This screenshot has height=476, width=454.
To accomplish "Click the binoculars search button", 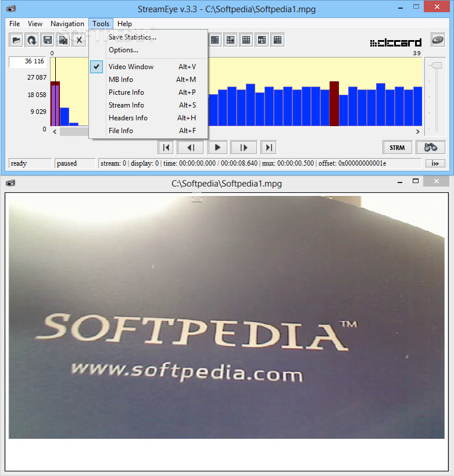I will click(431, 148).
